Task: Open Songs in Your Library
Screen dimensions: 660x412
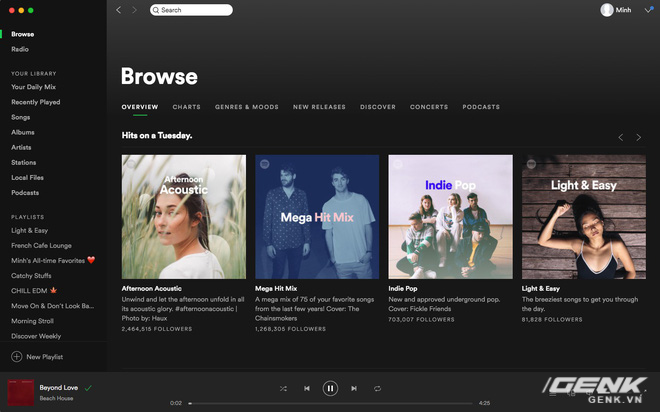Action: (21, 117)
